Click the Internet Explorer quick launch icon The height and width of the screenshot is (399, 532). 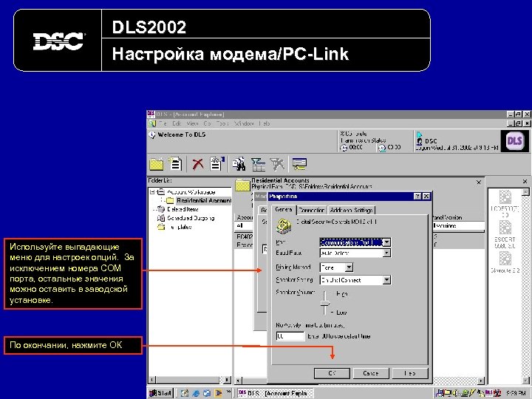tap(196, 393)
